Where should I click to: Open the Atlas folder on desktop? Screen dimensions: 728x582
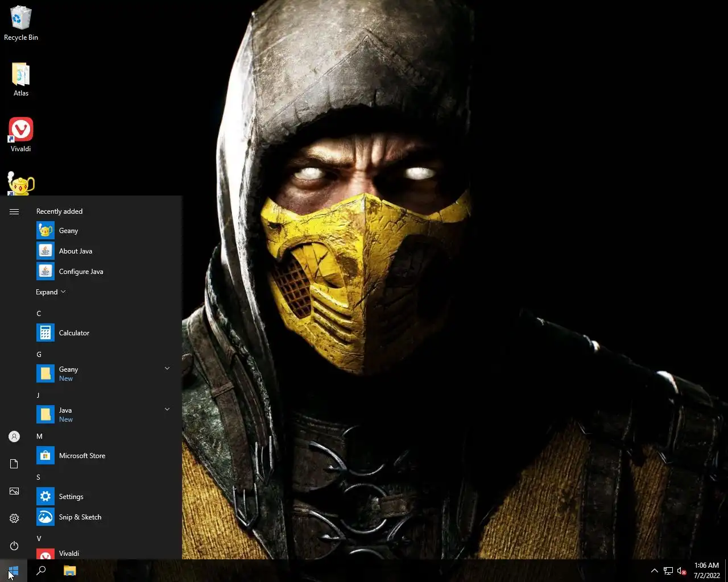(21, 80)
